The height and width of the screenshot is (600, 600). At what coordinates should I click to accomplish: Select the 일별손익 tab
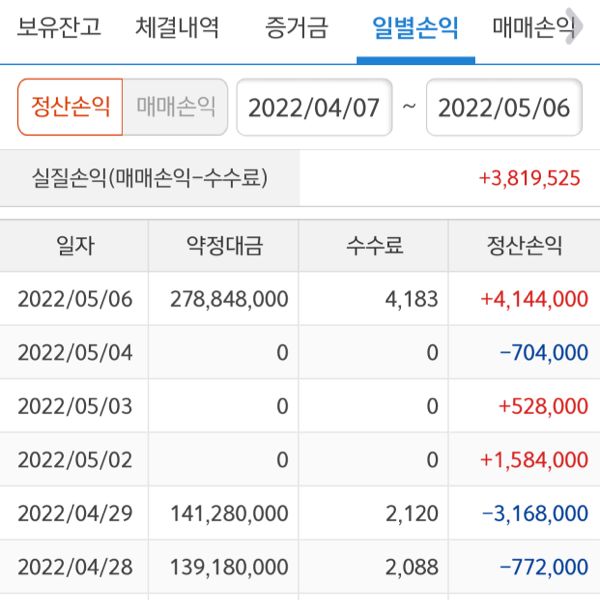(x=414, y=28)
